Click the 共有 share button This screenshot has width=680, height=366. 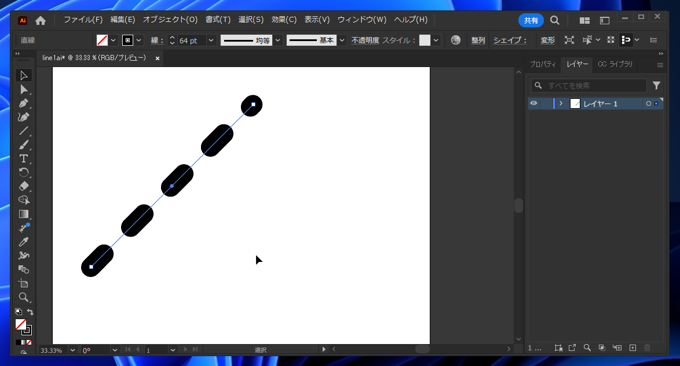pos(531,20)
